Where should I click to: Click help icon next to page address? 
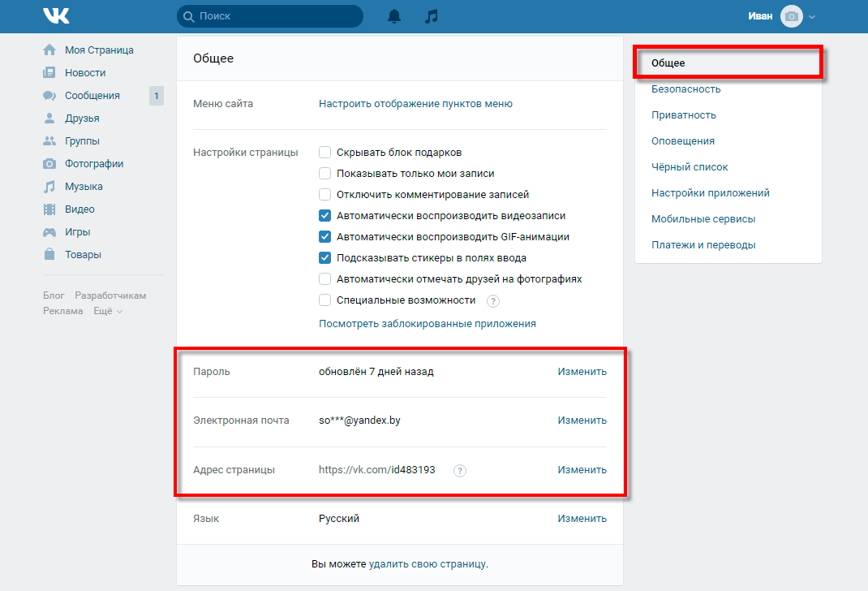(x=459, y=470)
